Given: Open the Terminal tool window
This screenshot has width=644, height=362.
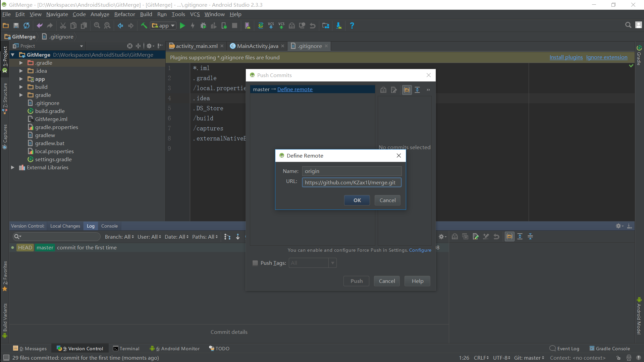Looking at the screenshot, I should [x=126, y=349].
